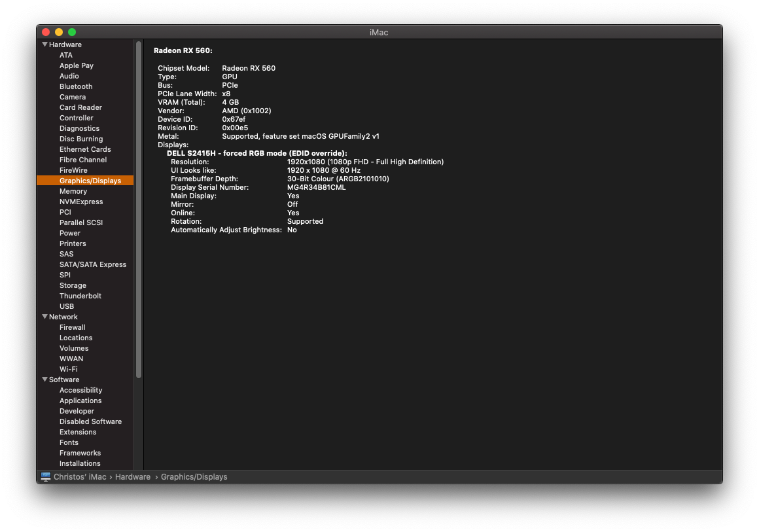759x532 pixels.
Task: Open Locations under Network
Action: tap(76, 338)
